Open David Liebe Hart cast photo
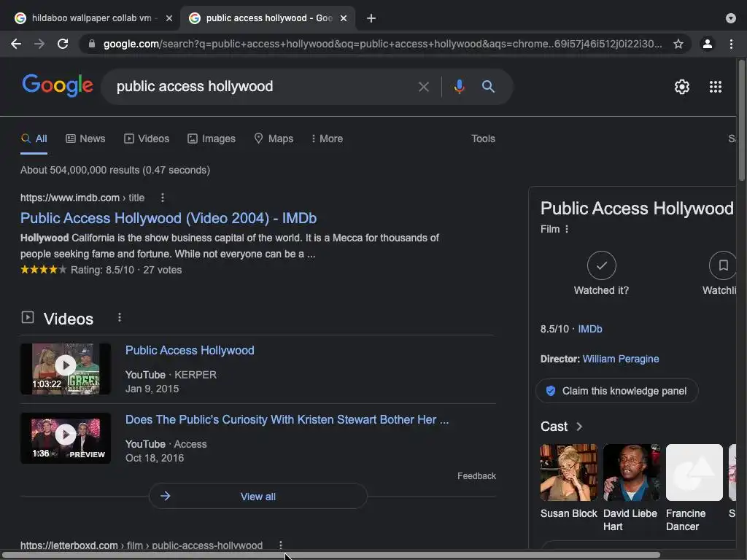The width and height of the screenshot is (747, 560). (632, 472)
